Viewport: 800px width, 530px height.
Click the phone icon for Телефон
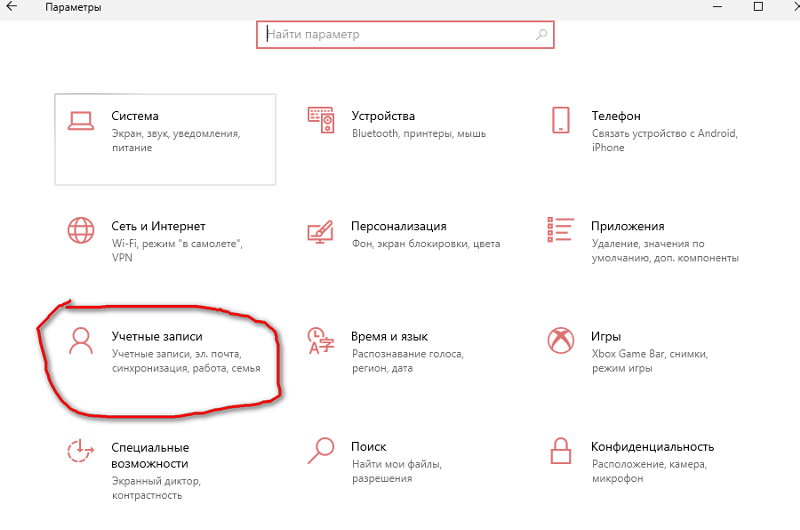[561, 120]
